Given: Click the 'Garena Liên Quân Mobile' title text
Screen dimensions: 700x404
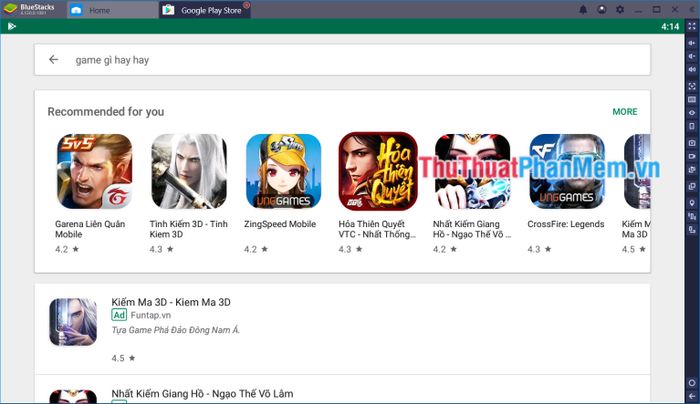Looking at the screenshot, I should (x=90, y=229).
